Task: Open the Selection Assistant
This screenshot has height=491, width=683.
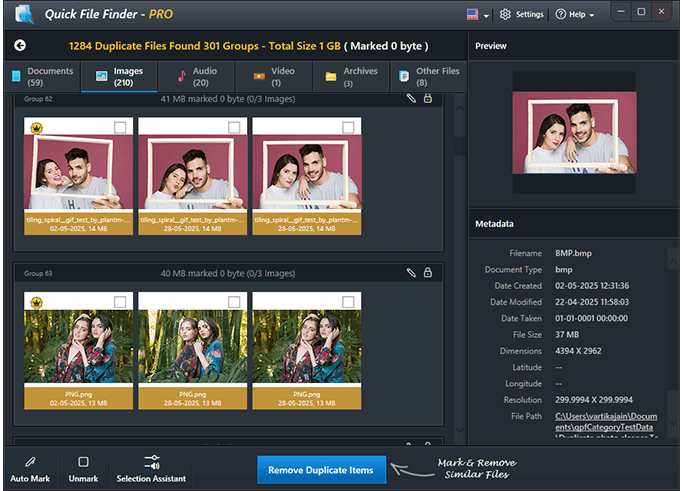Action: [x=152, y=462]
